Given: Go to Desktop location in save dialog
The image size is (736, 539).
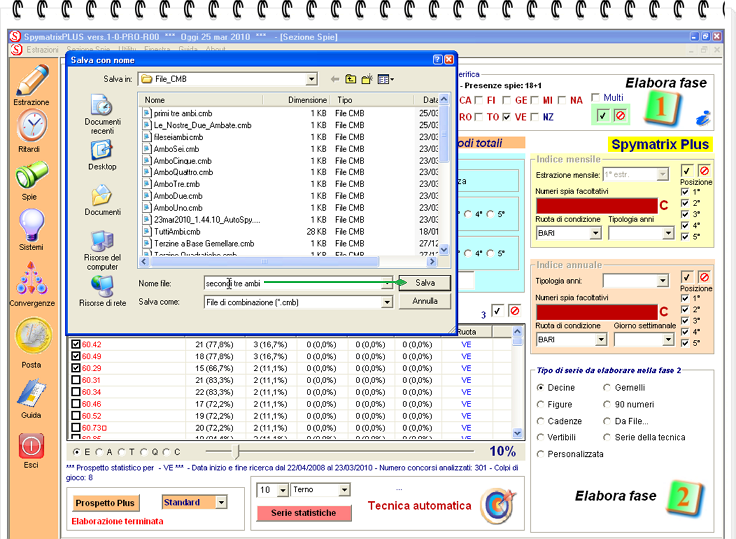Looking at the screenshot, I should (x=102, y=155).
